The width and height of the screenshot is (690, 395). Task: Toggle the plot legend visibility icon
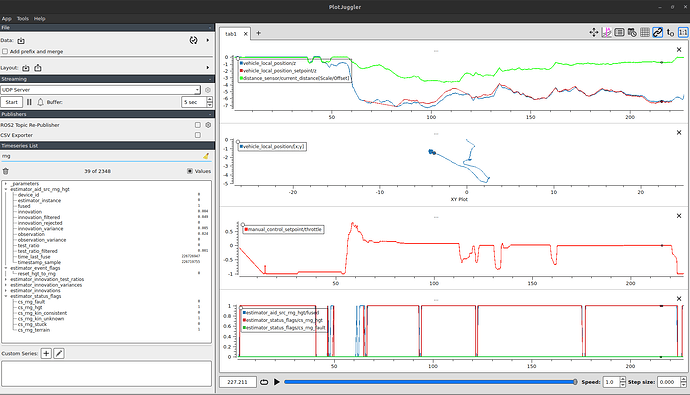tap(619, 32)
